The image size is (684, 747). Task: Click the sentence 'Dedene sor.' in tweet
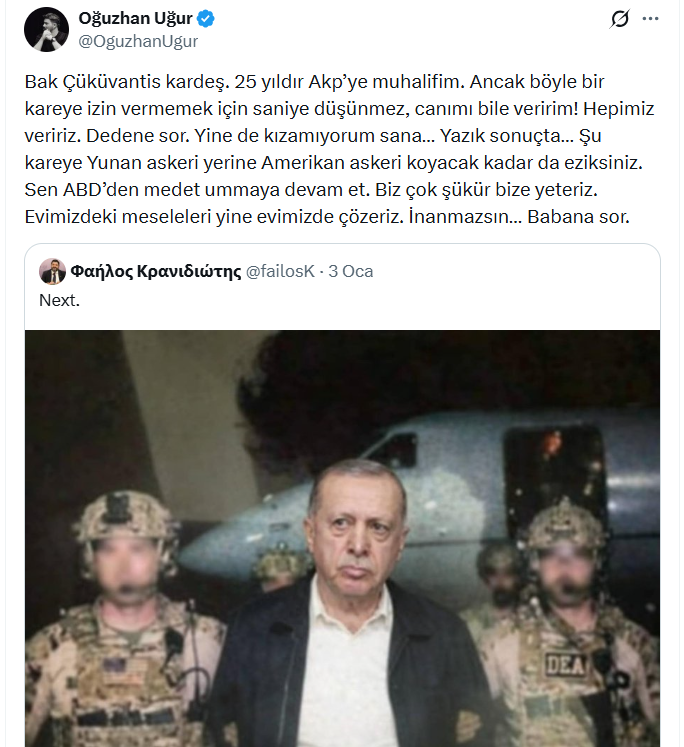(x=138, y=136)
